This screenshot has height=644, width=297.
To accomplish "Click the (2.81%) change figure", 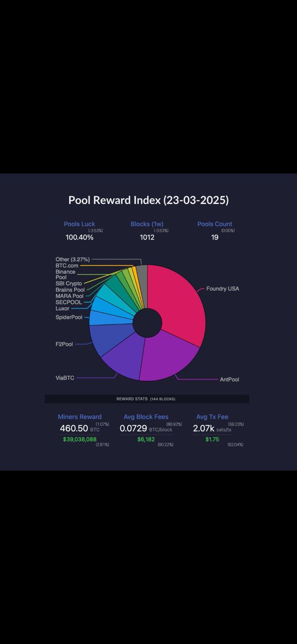I will 102,445.
